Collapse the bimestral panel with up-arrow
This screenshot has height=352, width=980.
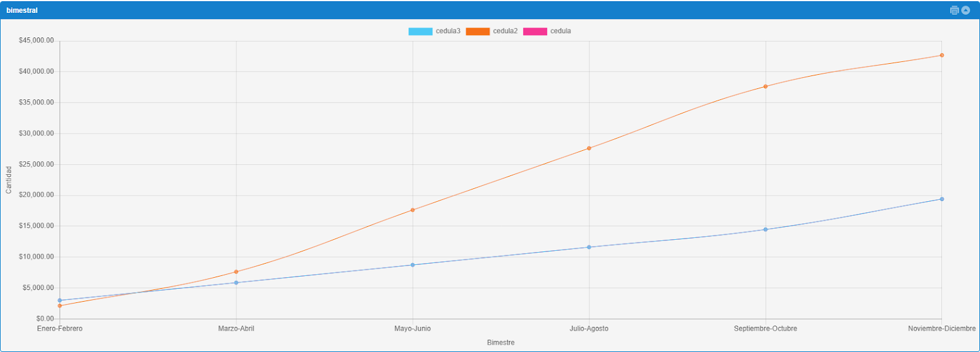click(966, 10)
